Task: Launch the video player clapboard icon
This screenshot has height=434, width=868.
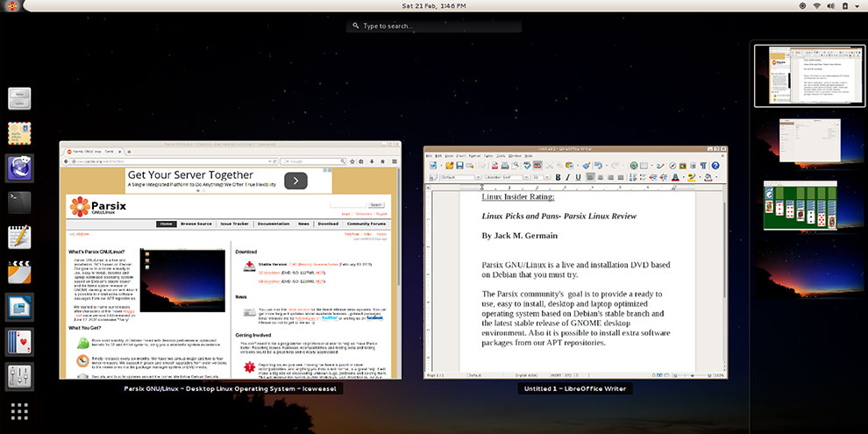Action: 19,273
